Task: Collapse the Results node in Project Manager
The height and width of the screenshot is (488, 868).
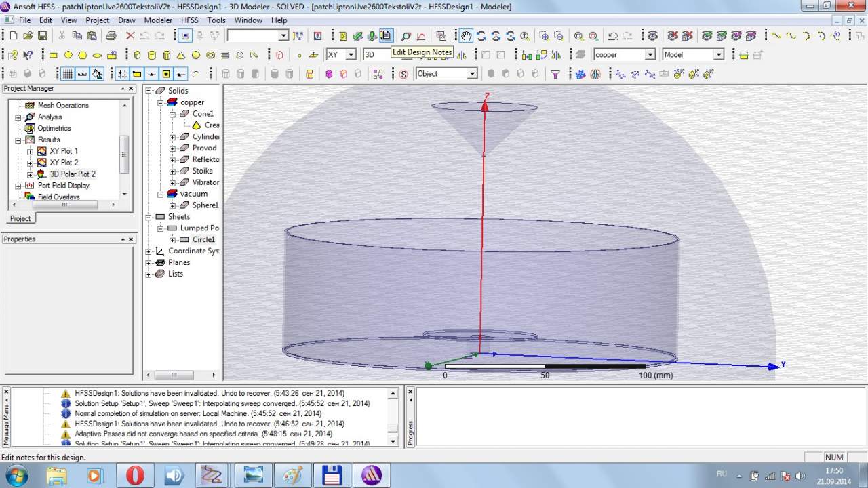Action: [x=18, y=140]
